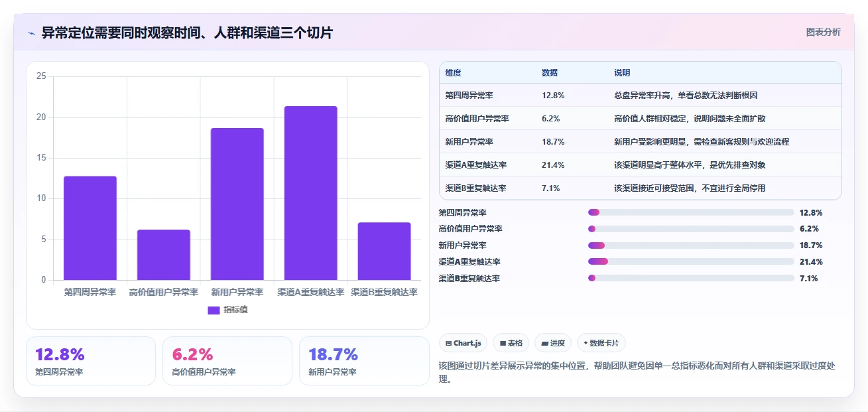This screenshot has width=868, height=412.
Task: Click the 高价值用户异常率 progress bar
Action: (x=691, y=229)
